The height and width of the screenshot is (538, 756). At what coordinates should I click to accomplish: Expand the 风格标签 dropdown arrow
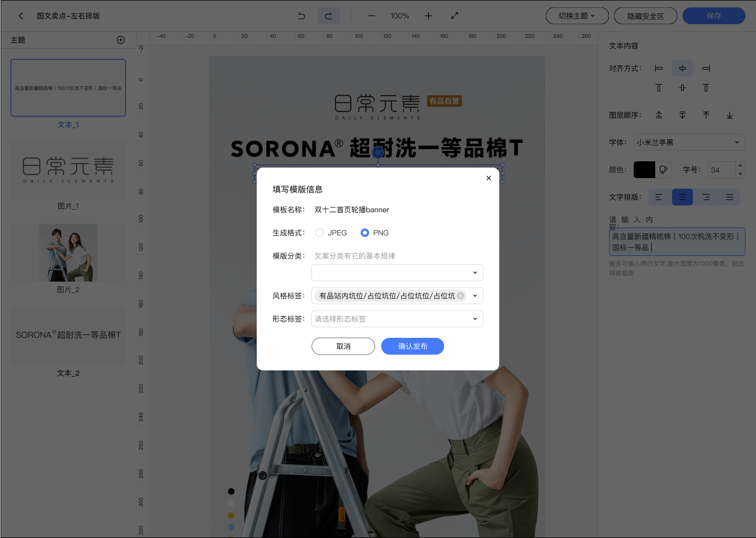475,296
